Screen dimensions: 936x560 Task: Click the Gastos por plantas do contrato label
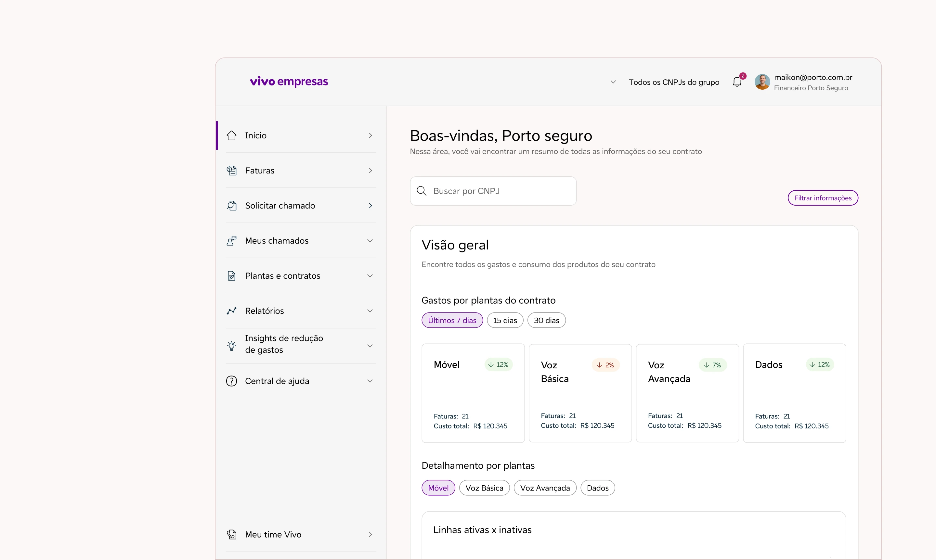[488, 300]
